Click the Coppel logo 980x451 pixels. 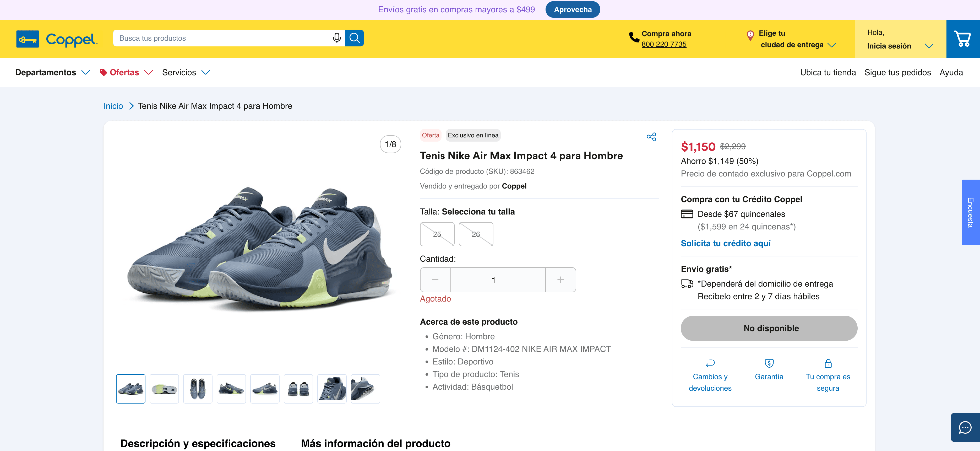pyautogui.click(x=57, y=39)
